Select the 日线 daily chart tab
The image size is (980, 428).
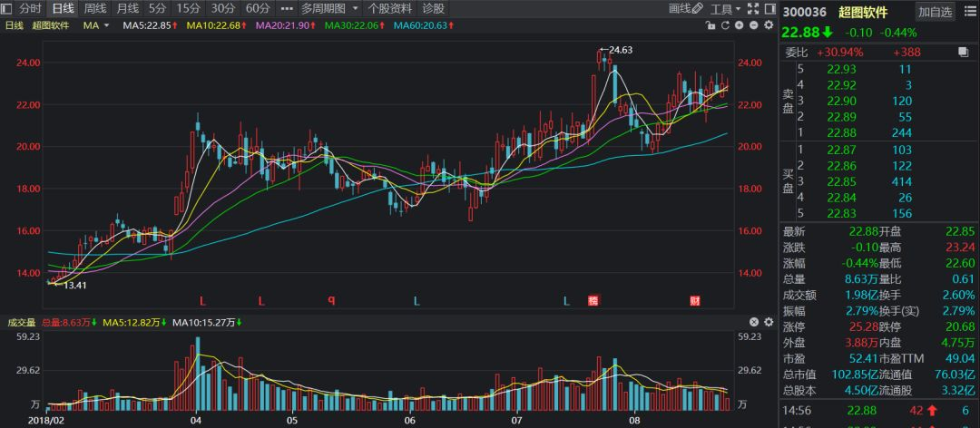(x=63, y=9)
